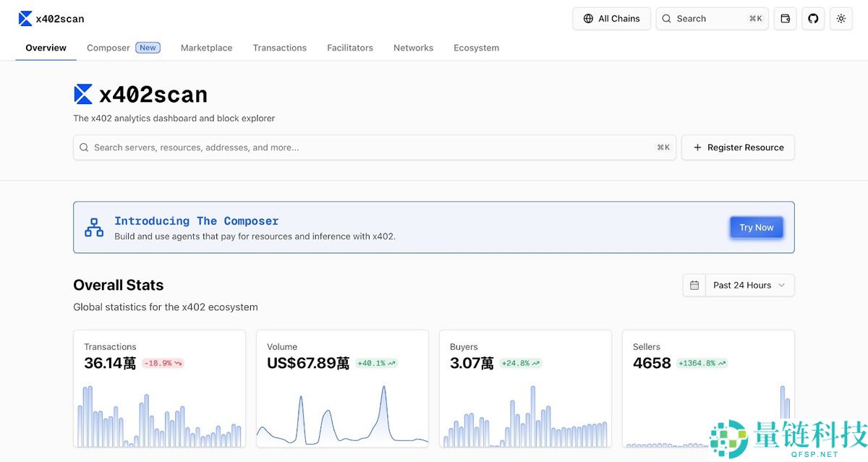The image size is (868, 462).
Task: Click the x402scan logo in header
Action: [26, 19]
